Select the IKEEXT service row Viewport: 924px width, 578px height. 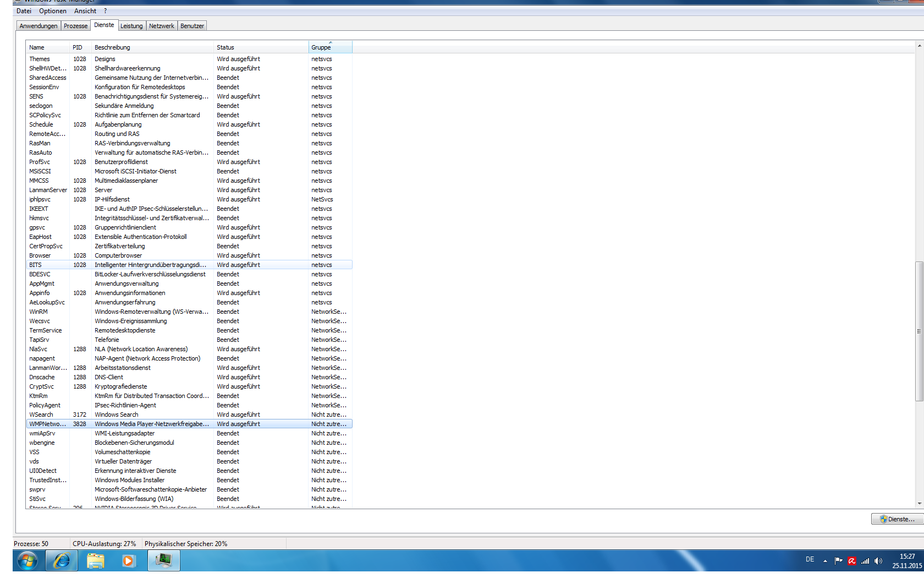click(189, 209)
